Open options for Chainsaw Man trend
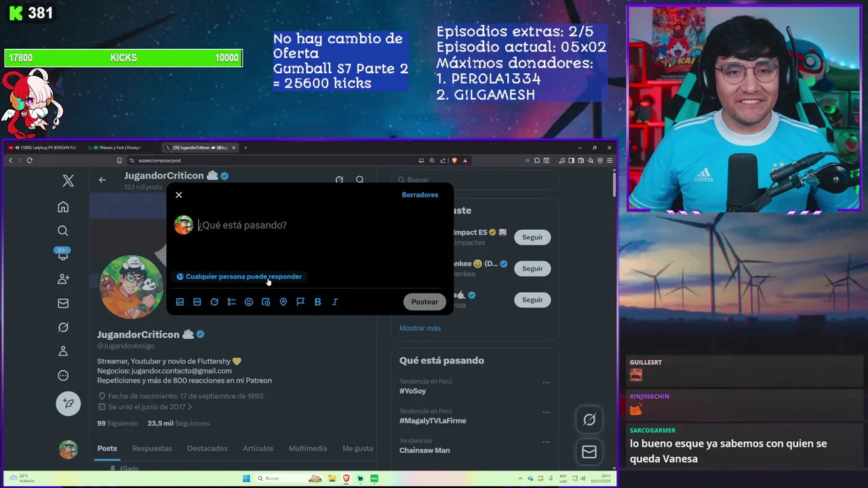The height and width of the screenshot is (488, 868). pyautogui.click(x=546, y=441)
